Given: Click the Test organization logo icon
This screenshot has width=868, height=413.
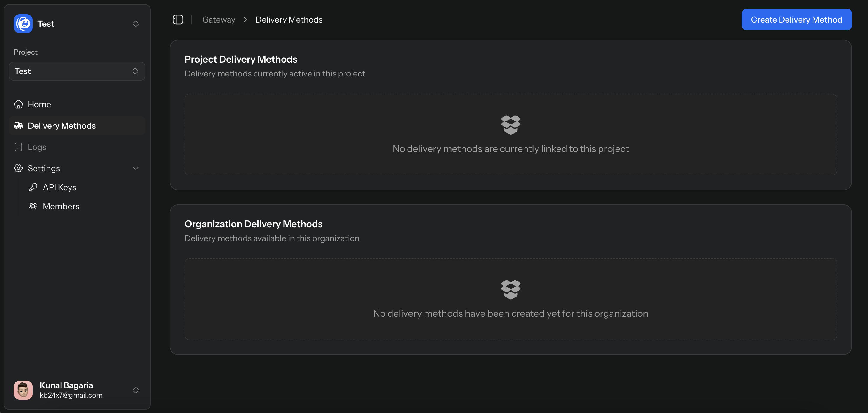Looking at the screenshot, I should tap(23, 24).
